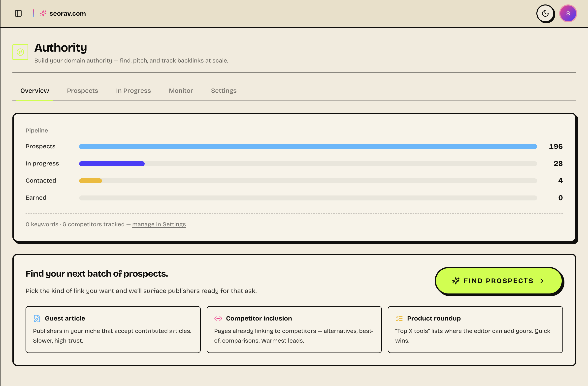This screenshot has width=588, height=386.
Task: Click the Competitor inclusion link icon
Action: click(x=218, y=319)
